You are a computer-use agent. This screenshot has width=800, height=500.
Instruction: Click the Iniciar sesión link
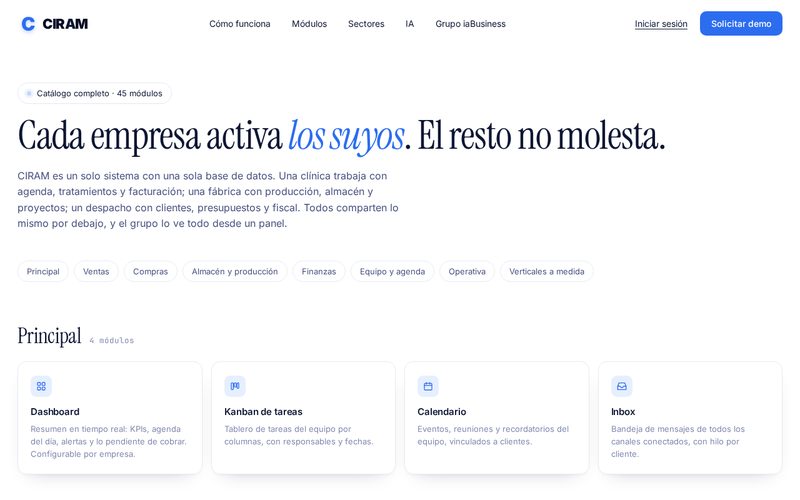(x=661, y=24)
